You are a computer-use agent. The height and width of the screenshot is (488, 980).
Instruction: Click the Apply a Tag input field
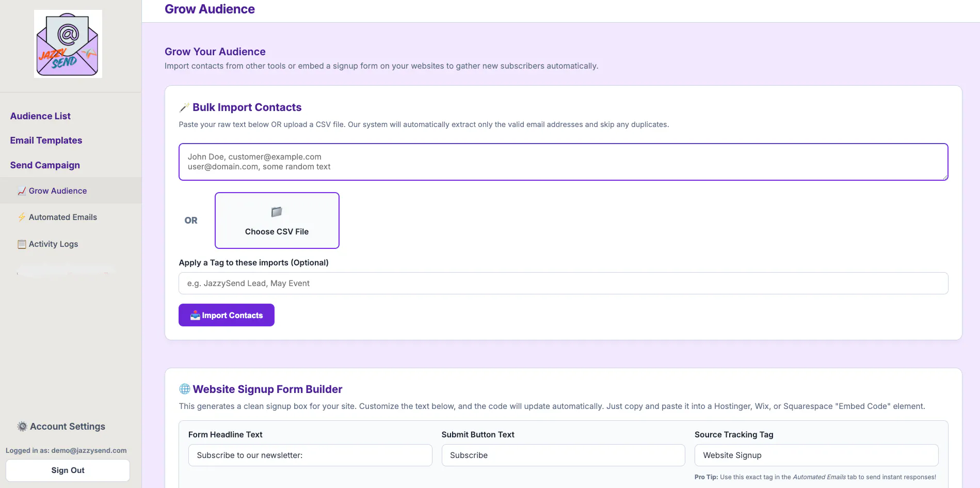coord(564,284)
